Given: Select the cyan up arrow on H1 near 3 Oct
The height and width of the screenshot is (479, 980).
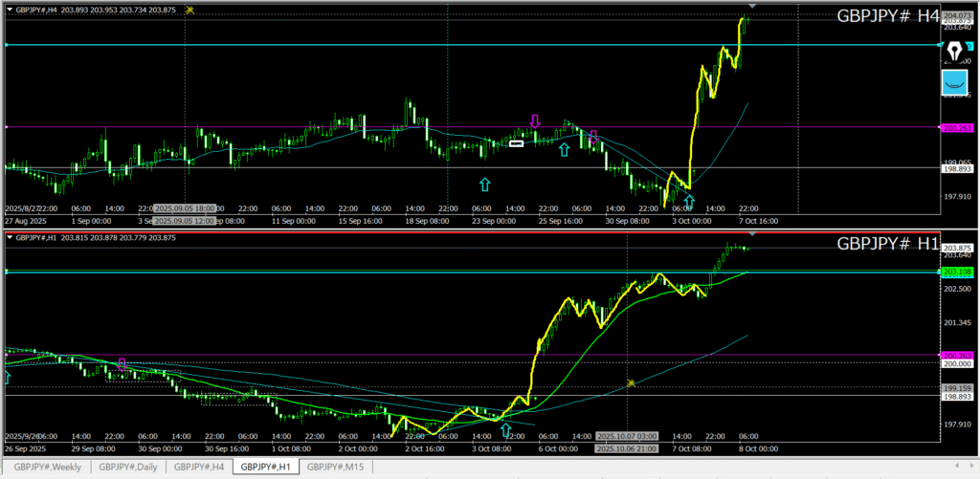Looking at the screenshot, I should click(x=505, y=429).
